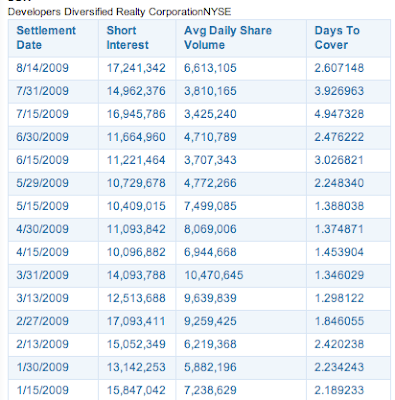Click short interest value 11,664,960

(x=136, y=137)
